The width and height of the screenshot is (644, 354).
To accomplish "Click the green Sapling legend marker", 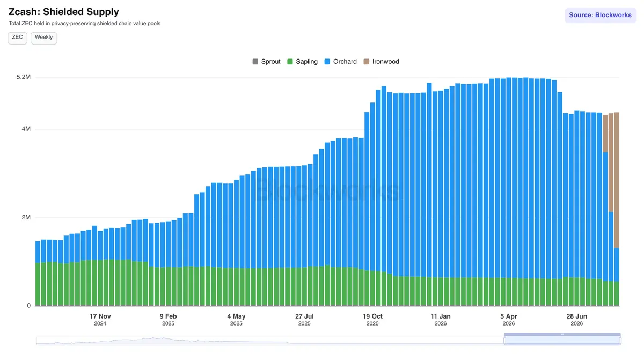I will point(290,62).
